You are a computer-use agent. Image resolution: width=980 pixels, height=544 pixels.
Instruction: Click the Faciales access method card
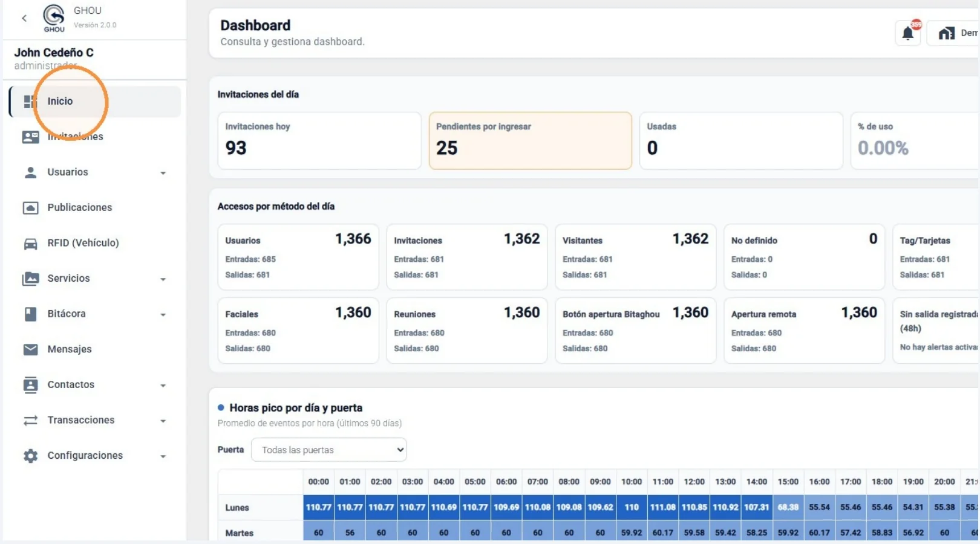298,330
